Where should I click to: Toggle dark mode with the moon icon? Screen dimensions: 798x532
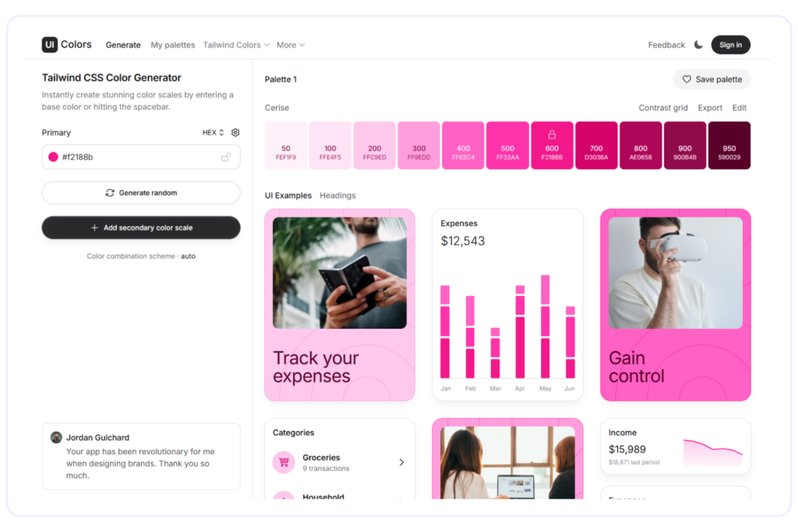[698, 45]
